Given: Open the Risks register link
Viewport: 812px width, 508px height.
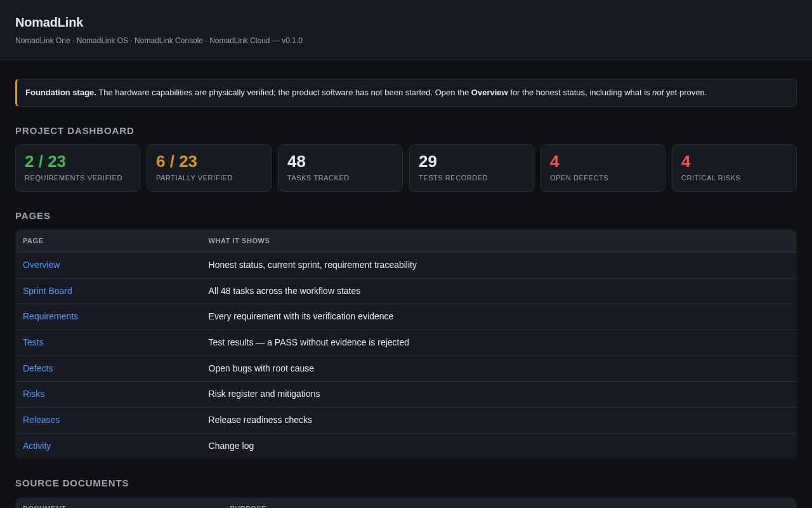Looking at the screenshot, I should point(34,394).
